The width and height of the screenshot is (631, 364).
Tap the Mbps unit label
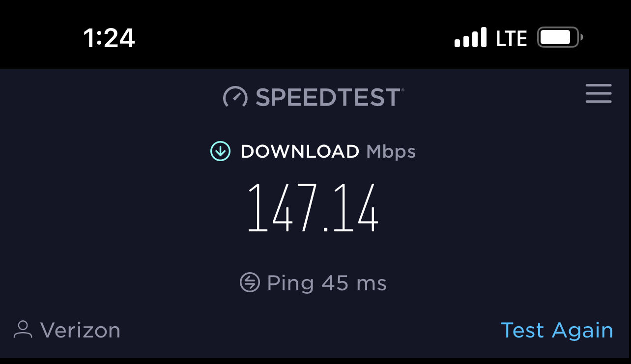[x=391, y=152]
